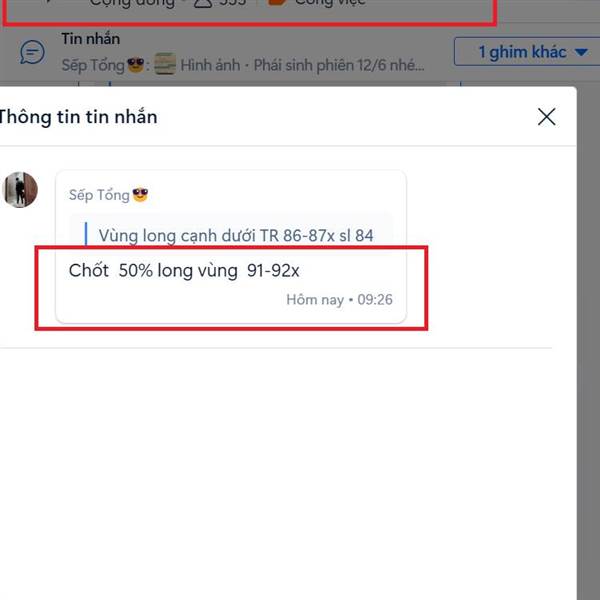Viewport: 600px width, 600px height.
Task: Select the Cộng đồng label
Action: coord(132,3)
